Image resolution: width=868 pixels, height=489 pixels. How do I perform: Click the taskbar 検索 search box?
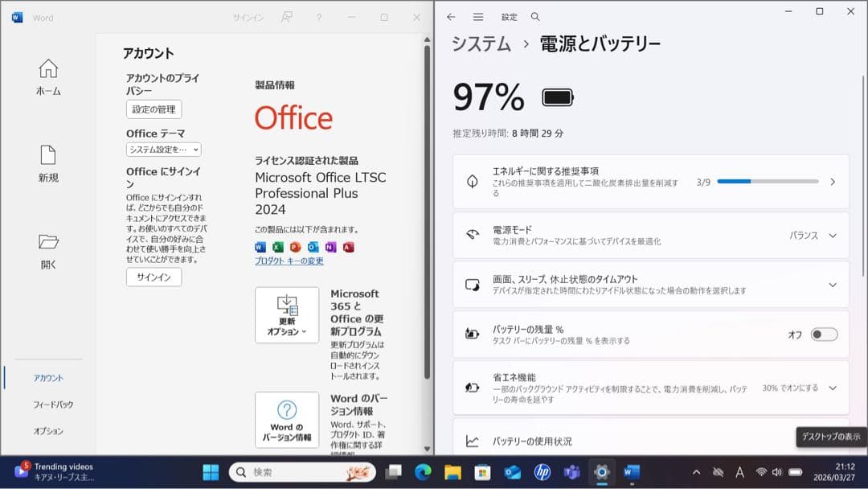pyautogui.click(x=302, y=472)
